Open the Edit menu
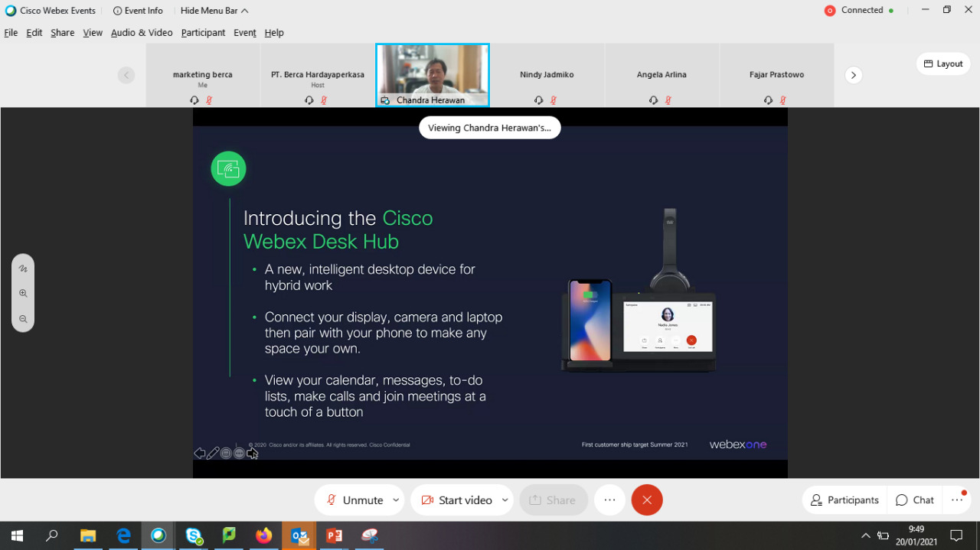This screenshot has height=550, width=980. [34, 33]
